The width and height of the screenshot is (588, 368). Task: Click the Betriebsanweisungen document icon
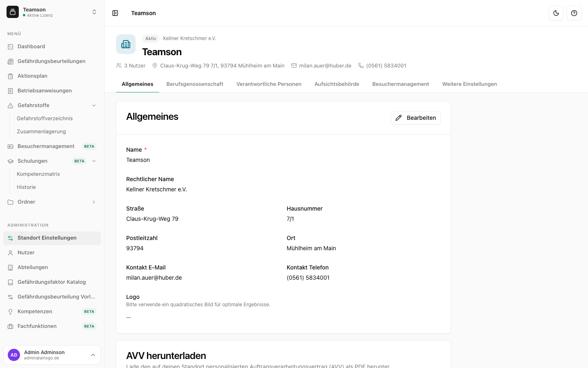11,91
